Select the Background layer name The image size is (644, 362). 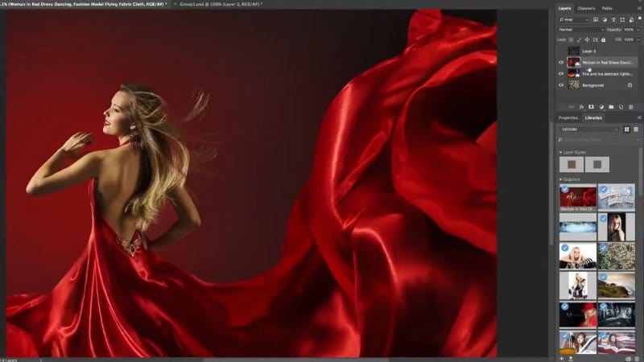coord(592,85)
